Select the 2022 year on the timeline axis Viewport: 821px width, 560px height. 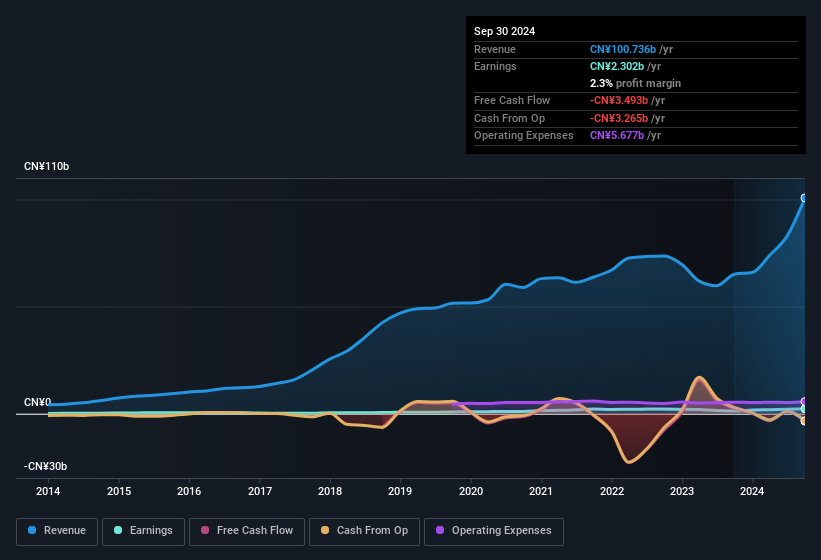point(611,491)
